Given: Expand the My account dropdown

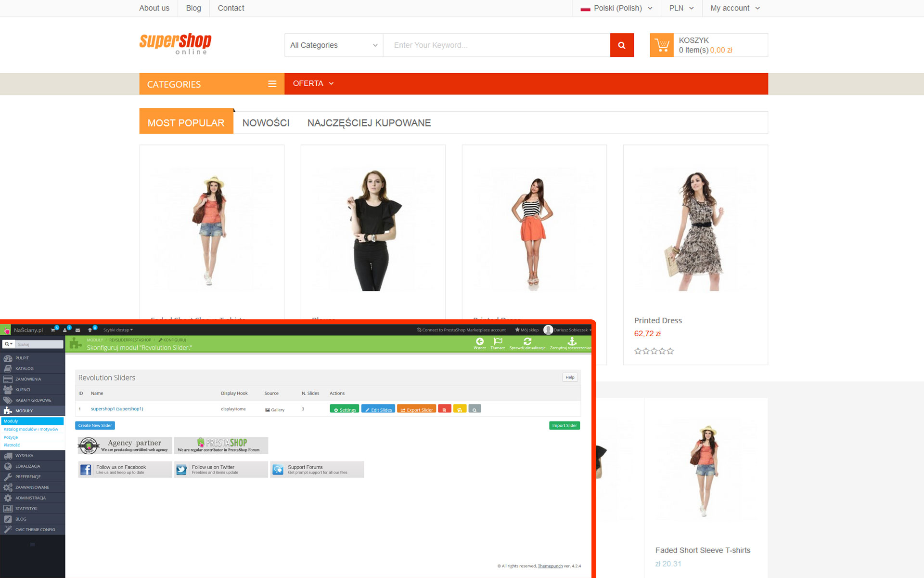Looking at the screenshot, I should [x=735, y=8].
